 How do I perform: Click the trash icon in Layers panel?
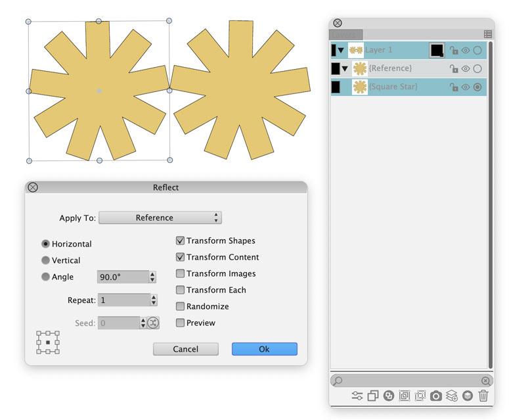pos(483,396)
